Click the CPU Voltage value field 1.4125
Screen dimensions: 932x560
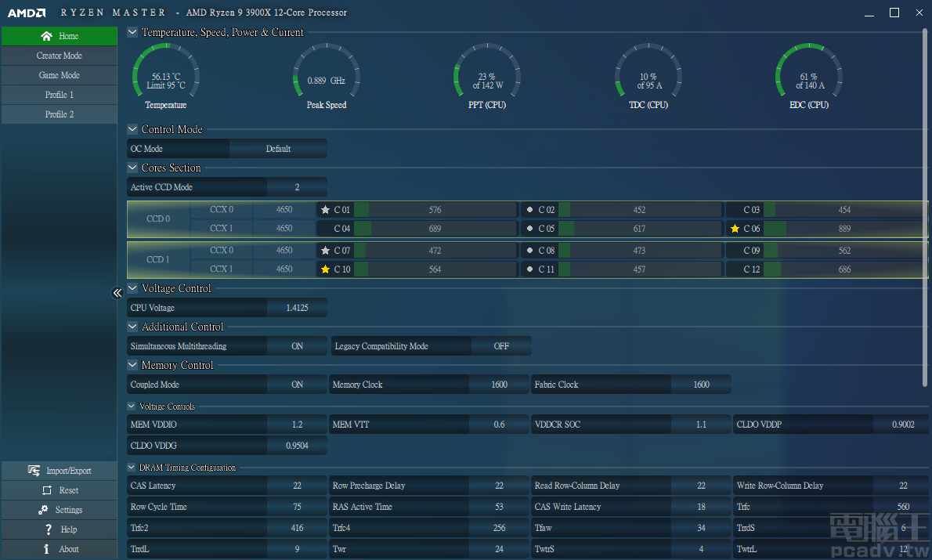(297, 308)
